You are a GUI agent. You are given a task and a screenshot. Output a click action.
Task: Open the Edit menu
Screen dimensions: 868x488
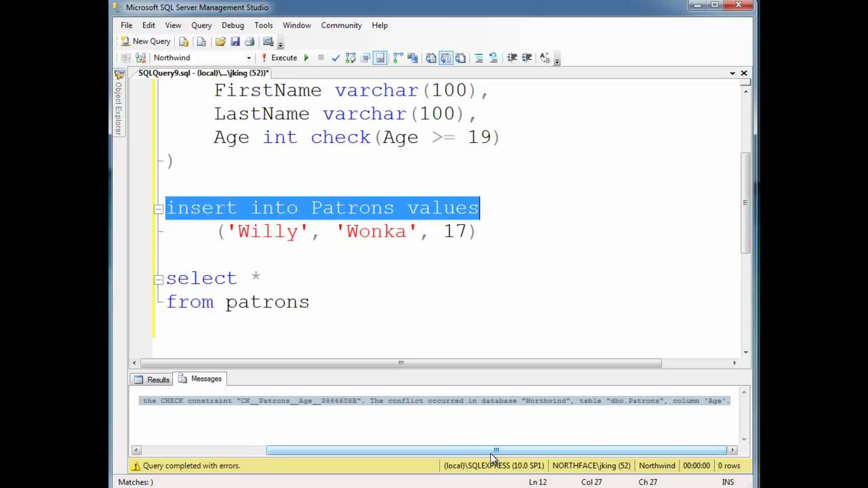149,25
